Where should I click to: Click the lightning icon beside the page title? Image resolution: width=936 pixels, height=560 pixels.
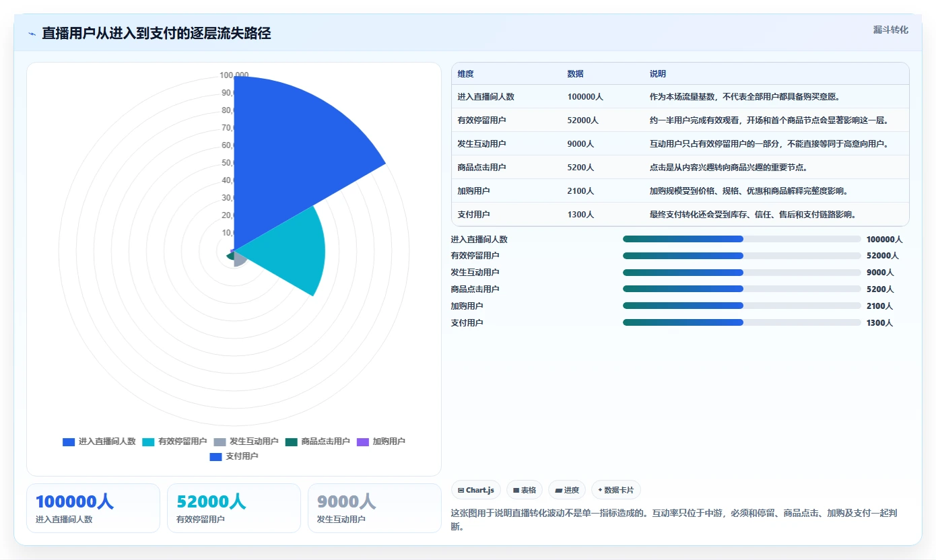coord(32,34)
